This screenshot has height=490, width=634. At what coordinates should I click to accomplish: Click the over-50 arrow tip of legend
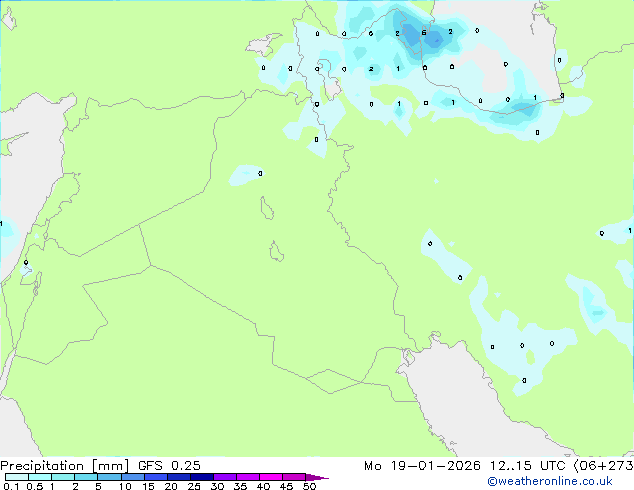click(317, 478)
